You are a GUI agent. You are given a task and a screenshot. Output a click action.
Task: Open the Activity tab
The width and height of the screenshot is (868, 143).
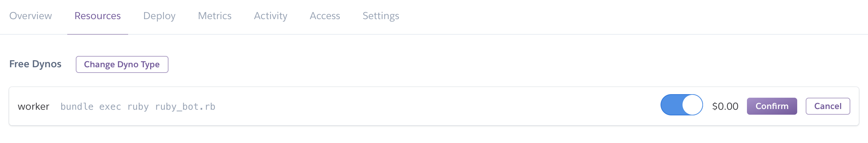click(270, 16)
